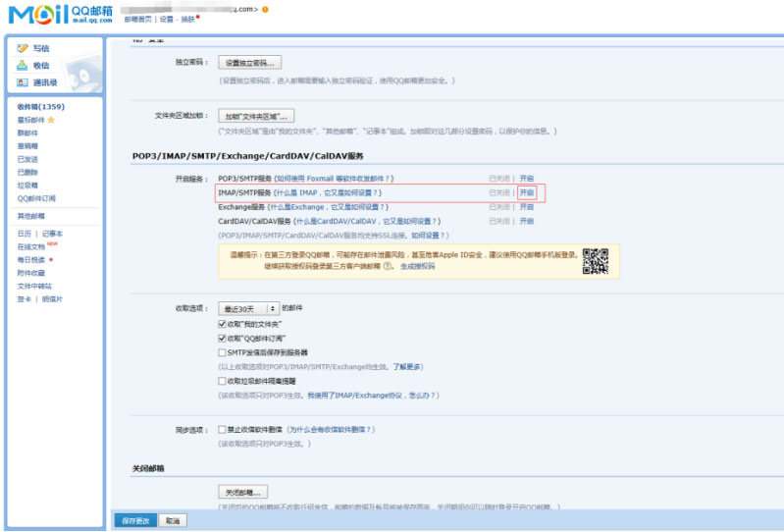Open 收件箱(1359) folder
784x532 pixels.
click(x=40, y=106)
